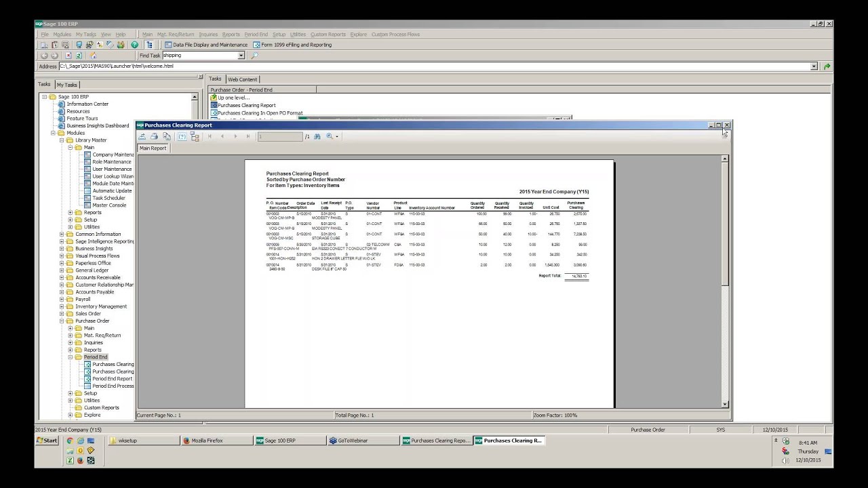Click the Chrome icon in quick launch

[x=69, y=441]
